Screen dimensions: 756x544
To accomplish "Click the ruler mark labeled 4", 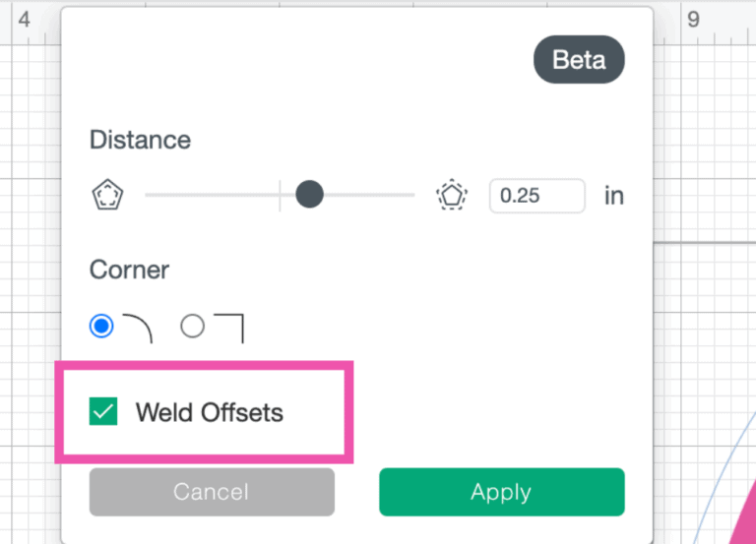I will pos(24,20).
